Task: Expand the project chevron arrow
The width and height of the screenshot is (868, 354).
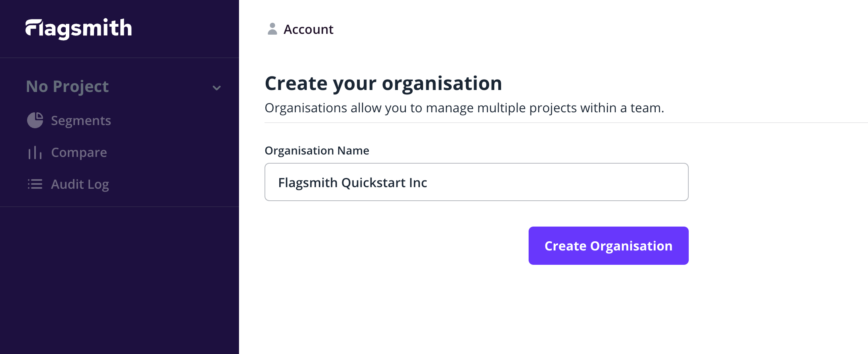Action: [x=217, y=88]
